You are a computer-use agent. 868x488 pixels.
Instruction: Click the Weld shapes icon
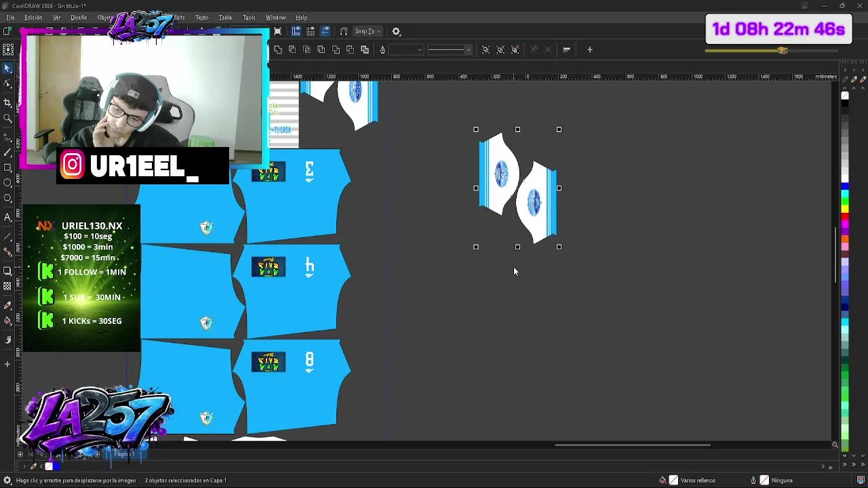coord(278,49)
